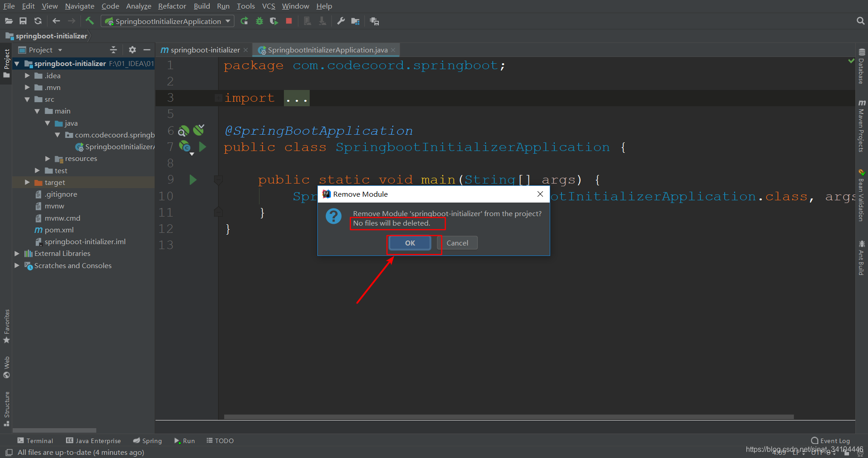Run with coverage shield icon
The width and height of the screenshot is (868, 458).
pyautogui.click(x=274, y=21)
